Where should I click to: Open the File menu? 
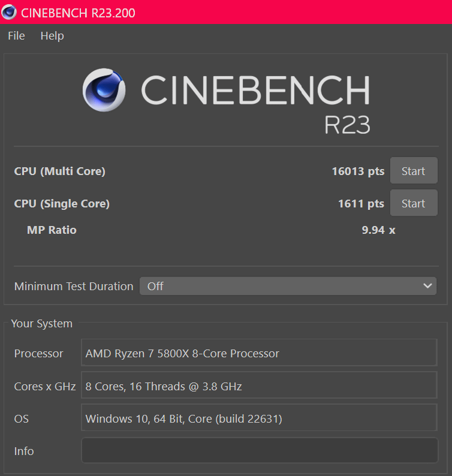[16, 36]
